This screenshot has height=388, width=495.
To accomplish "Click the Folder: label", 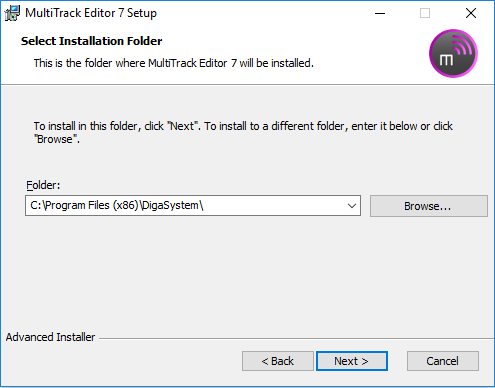I will 43,185.
